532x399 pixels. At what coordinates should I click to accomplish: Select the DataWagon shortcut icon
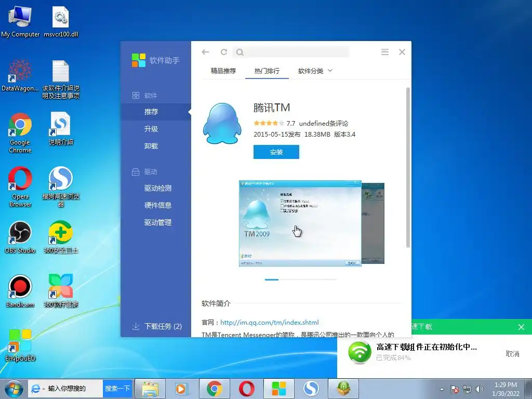20,75
